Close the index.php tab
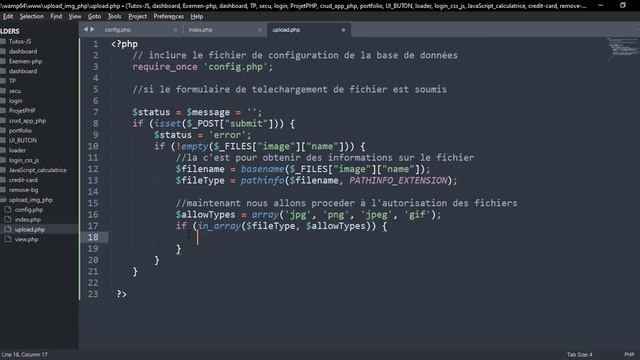This screenshot has width=640, height=360. 260,30
